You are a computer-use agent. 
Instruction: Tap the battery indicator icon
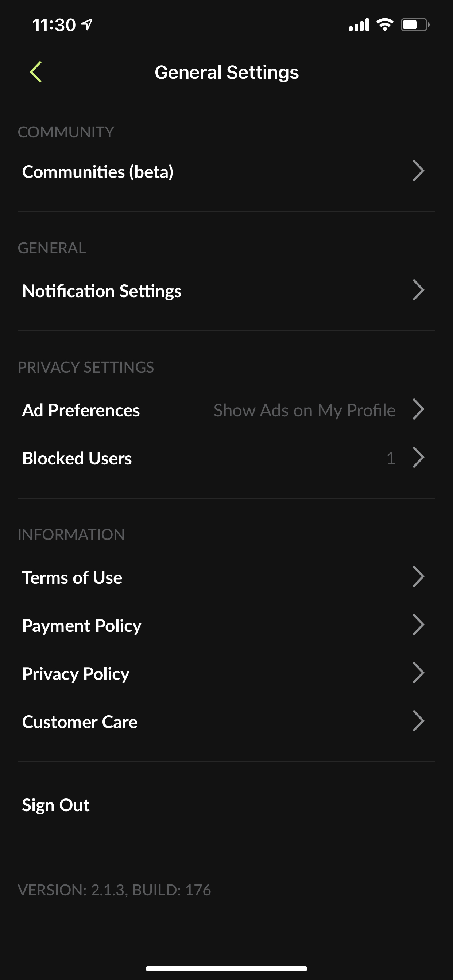[x=415, y=25]
